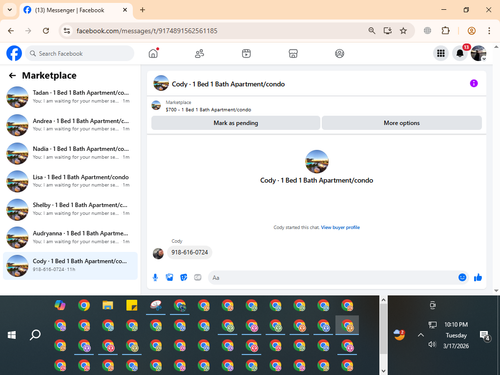Open conversation info purple icon

coord(474,83)
